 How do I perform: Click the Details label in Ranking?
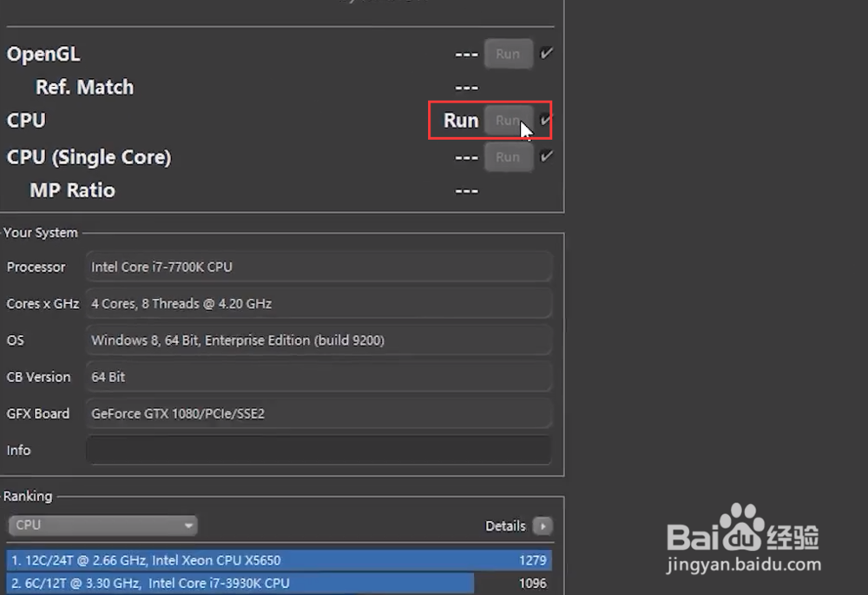505,526
